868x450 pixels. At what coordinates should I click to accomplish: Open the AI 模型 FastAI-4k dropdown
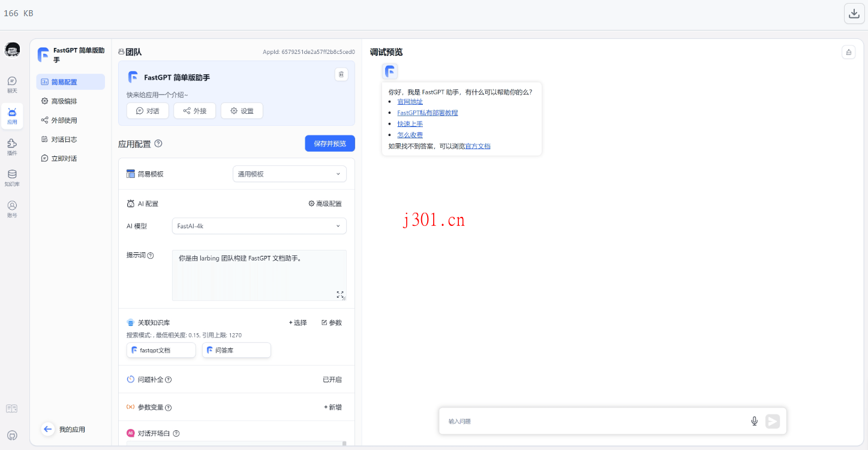(259, 226)
